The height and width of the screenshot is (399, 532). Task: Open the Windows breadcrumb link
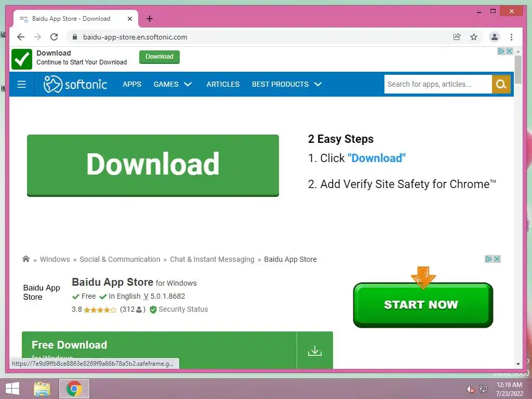point(55,259)
